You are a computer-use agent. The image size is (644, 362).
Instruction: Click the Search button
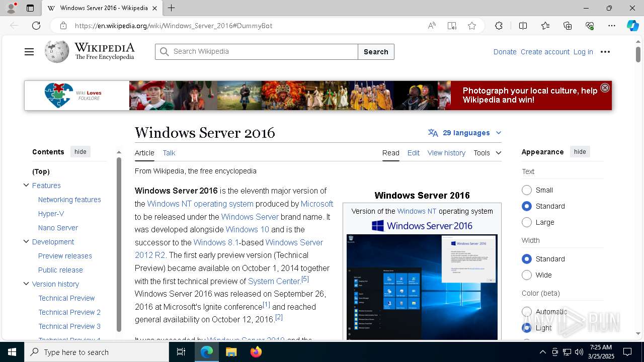point(376,52)
